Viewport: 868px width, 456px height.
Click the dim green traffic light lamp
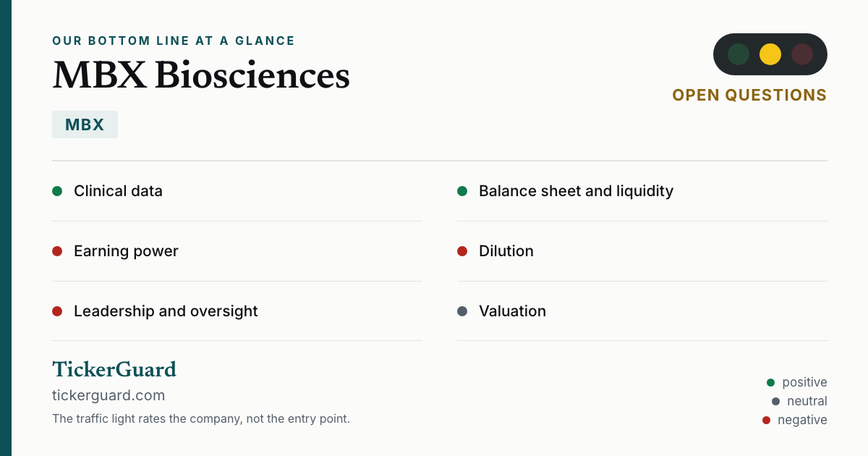coord(739,54)
